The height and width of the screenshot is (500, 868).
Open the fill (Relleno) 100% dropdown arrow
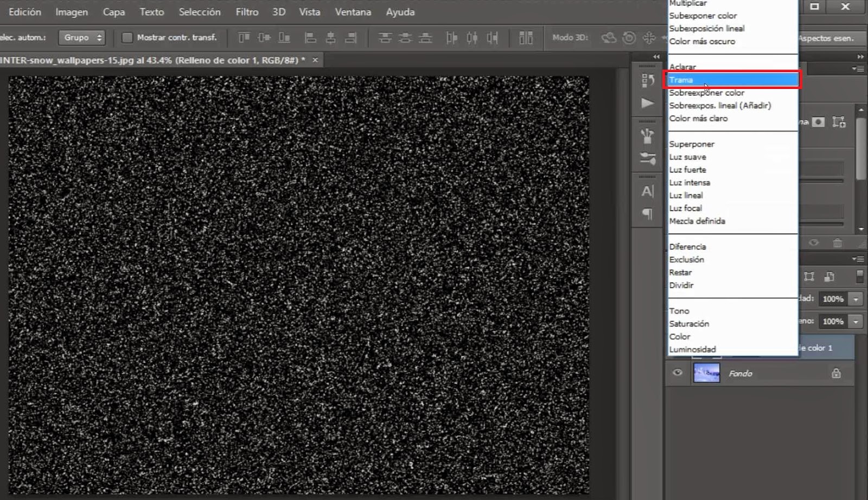(x=856, y=322)
